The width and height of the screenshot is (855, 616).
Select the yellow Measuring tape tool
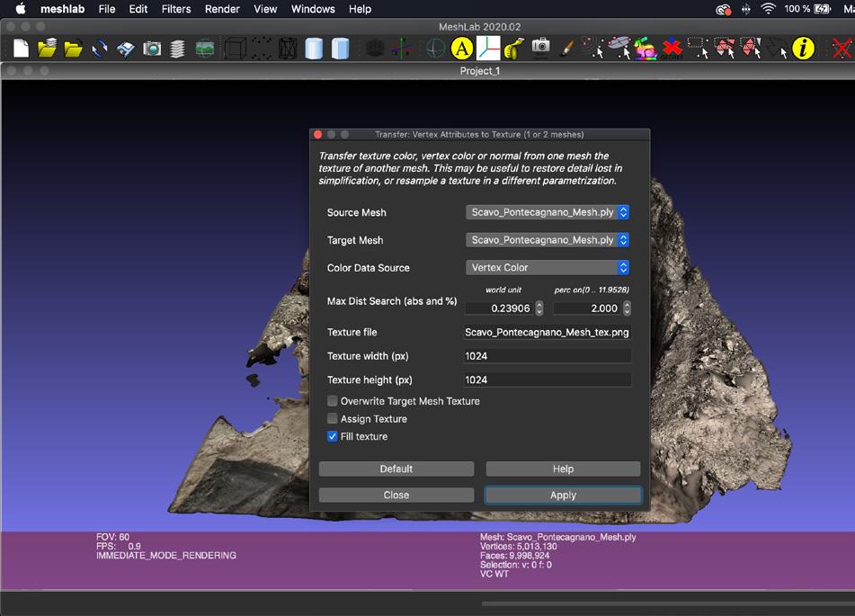pos(513,49)
